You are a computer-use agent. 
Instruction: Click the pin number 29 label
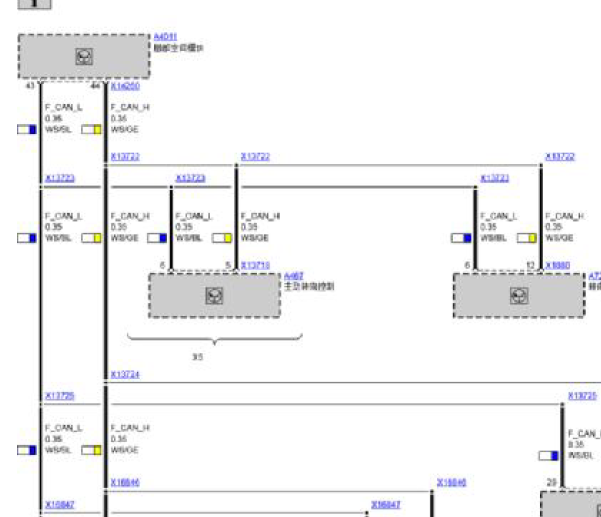click(x=551, y=483)
